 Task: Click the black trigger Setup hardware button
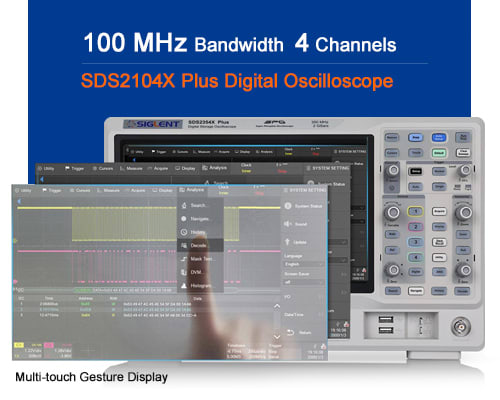tap(415, 171)
